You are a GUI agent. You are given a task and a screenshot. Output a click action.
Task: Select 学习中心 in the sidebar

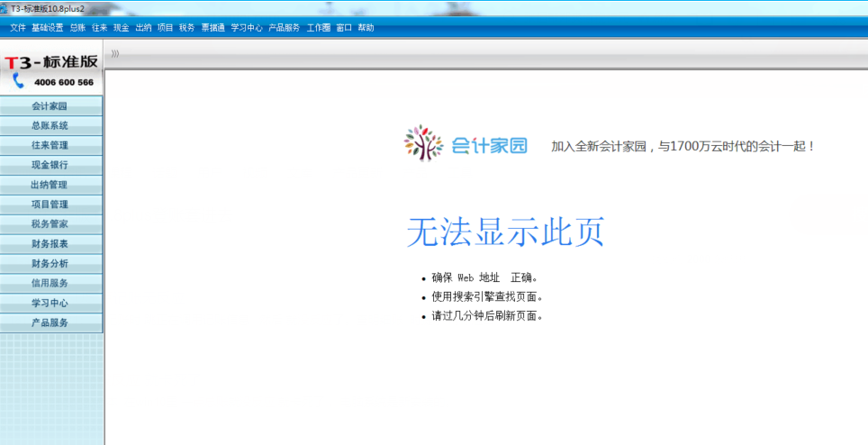click(x=51, y=303)
